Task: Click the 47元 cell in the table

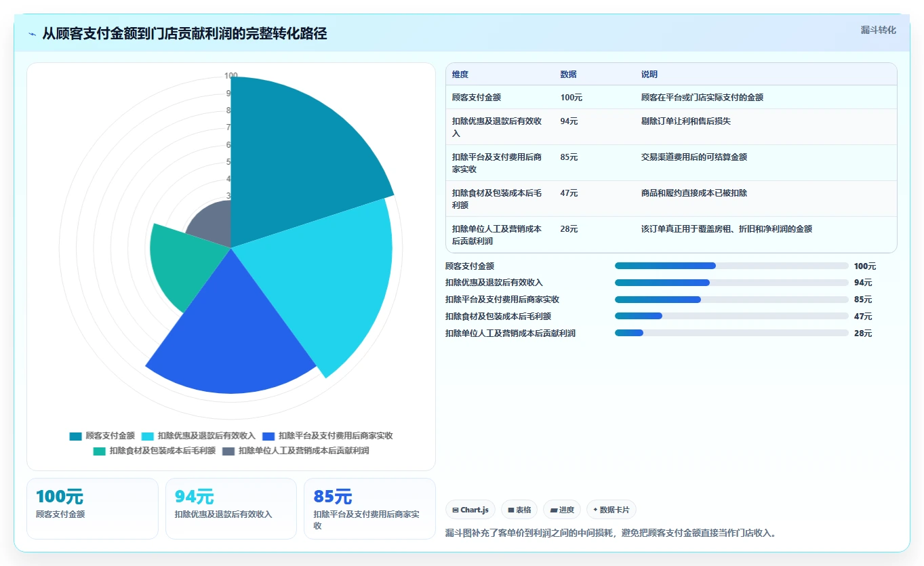Action: [569, 193]
